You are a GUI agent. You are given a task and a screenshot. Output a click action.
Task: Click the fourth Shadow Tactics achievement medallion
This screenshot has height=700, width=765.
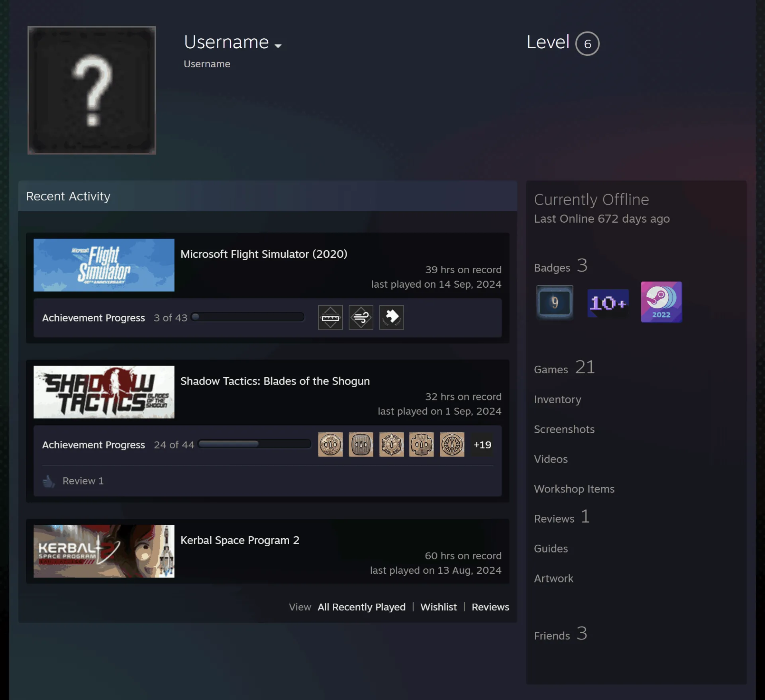(422, 445)
